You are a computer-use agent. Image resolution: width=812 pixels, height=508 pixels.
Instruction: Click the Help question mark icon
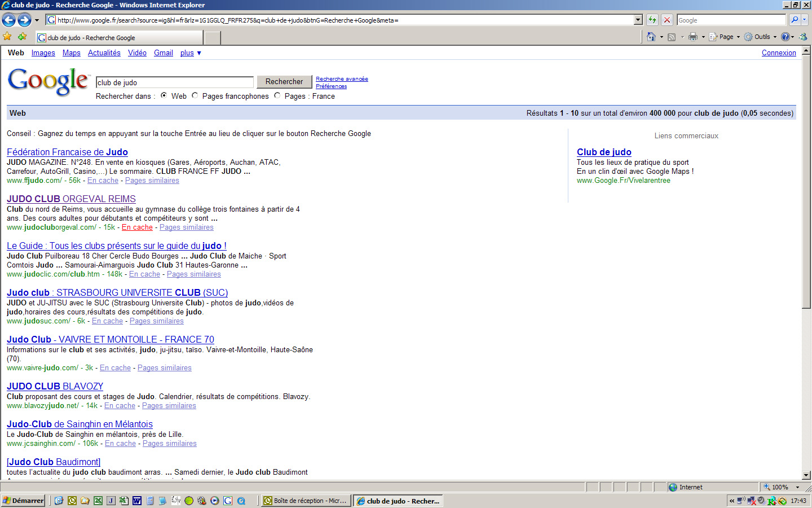click(785, 37)
